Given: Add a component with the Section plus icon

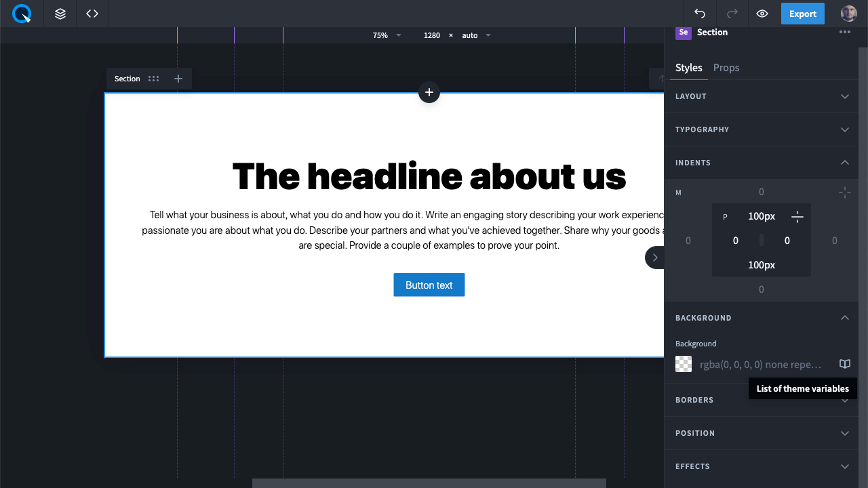Looking at the screenshot, I should tap(178, 79).
